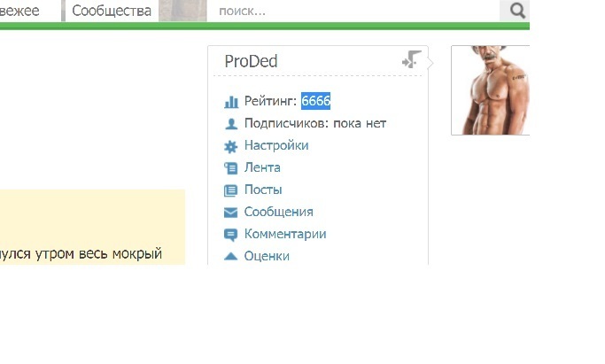This screenshot has width=605, height=364.
Task: Open the ProDed profile avatar image
Action: [490, 90]
